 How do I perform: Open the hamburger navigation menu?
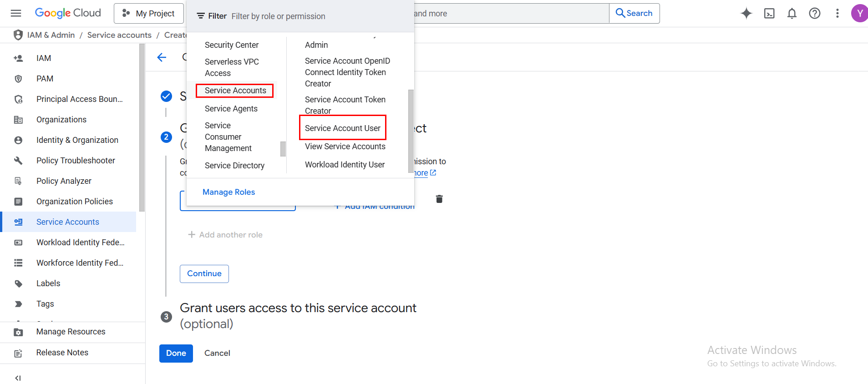[x=16, y=13]
